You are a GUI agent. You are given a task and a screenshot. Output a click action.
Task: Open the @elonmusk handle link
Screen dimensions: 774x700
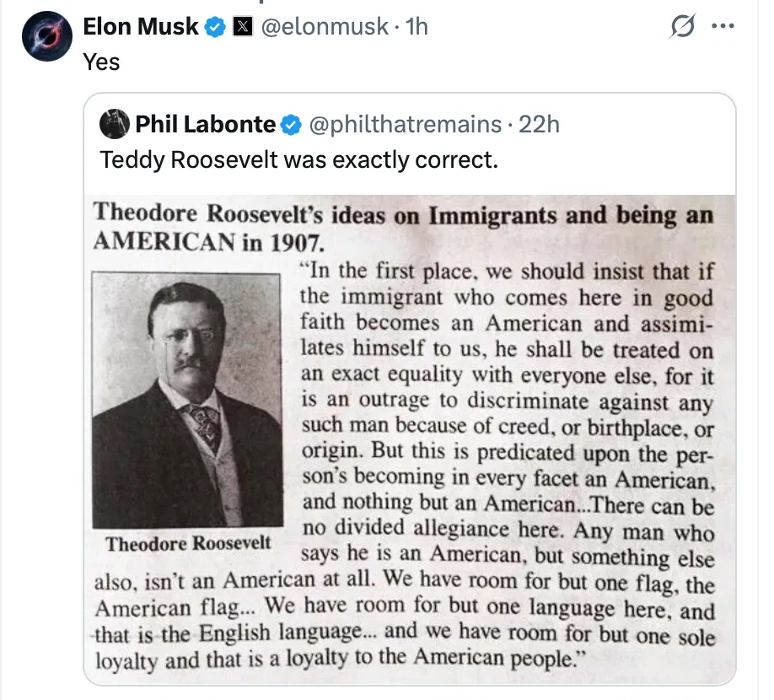point(325,27)
